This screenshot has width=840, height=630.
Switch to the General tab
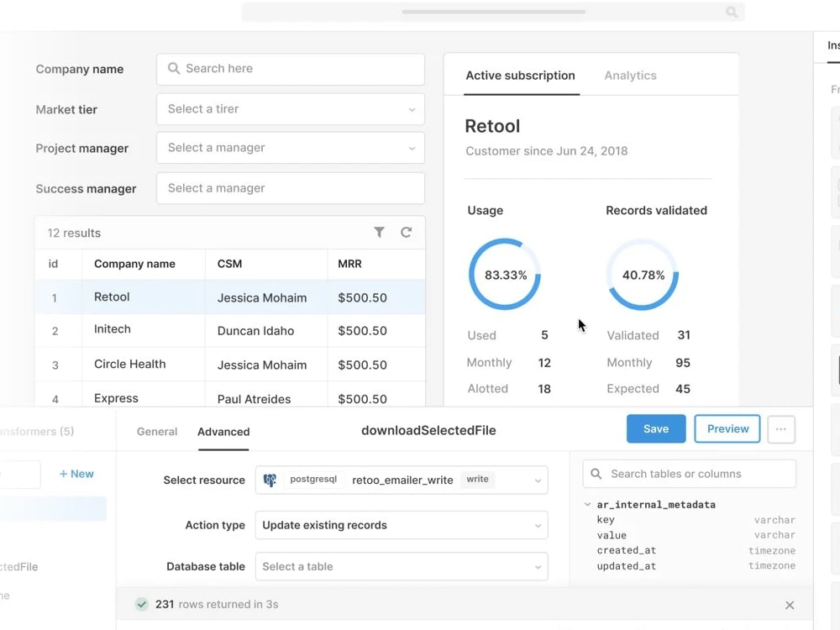pyautogui.click(x=156, y=431)
